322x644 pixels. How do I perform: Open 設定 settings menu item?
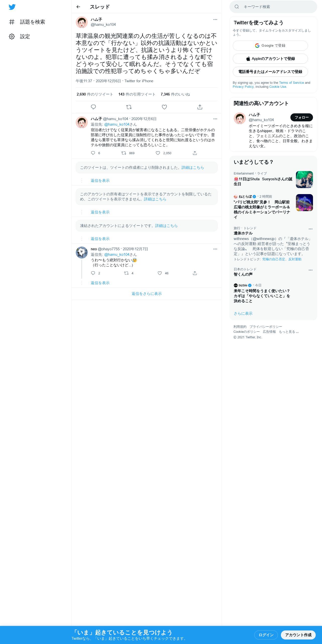click(20, 37)
